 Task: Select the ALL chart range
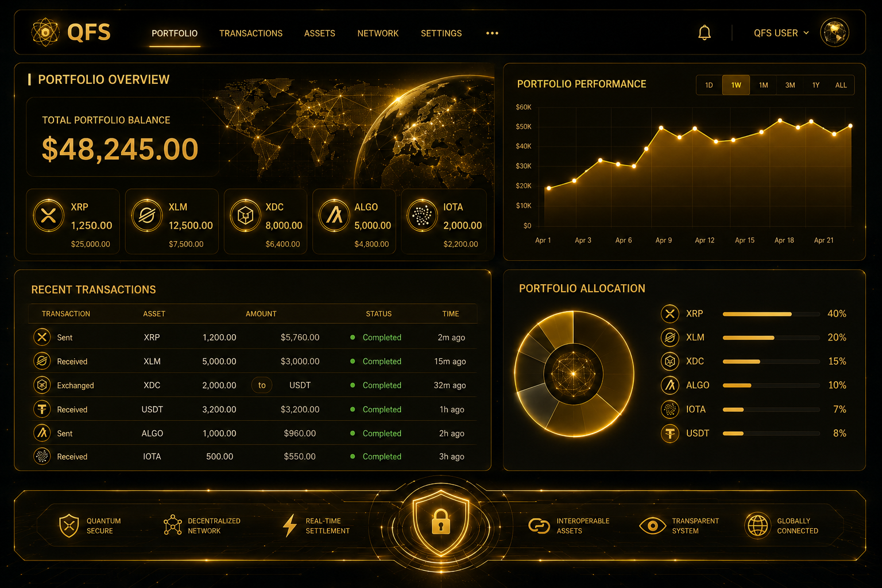click(841, 85)
